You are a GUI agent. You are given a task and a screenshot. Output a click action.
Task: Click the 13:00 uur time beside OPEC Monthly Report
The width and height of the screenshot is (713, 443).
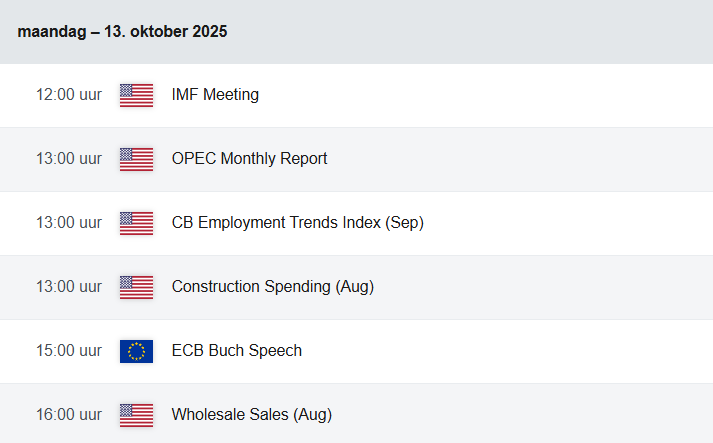[69, 159]
